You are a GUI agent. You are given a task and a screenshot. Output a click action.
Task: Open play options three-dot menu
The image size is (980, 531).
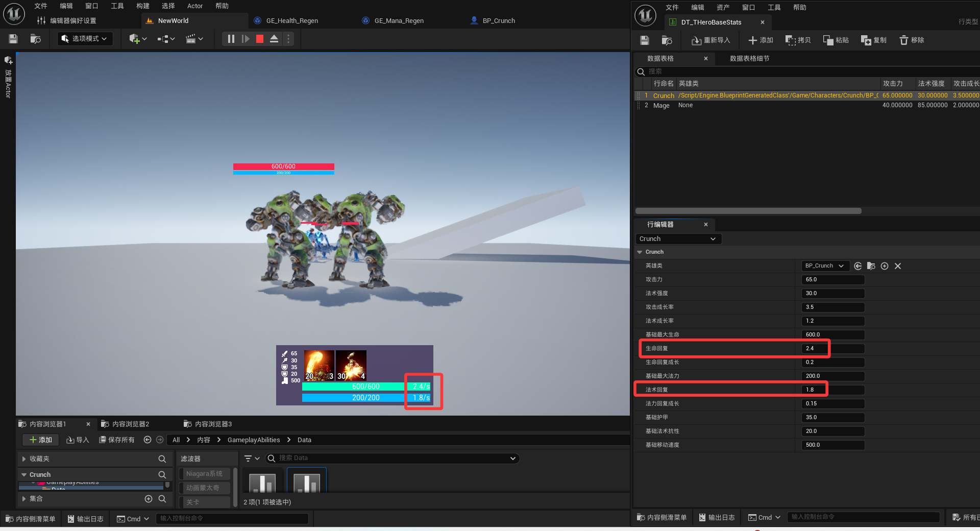288,39
